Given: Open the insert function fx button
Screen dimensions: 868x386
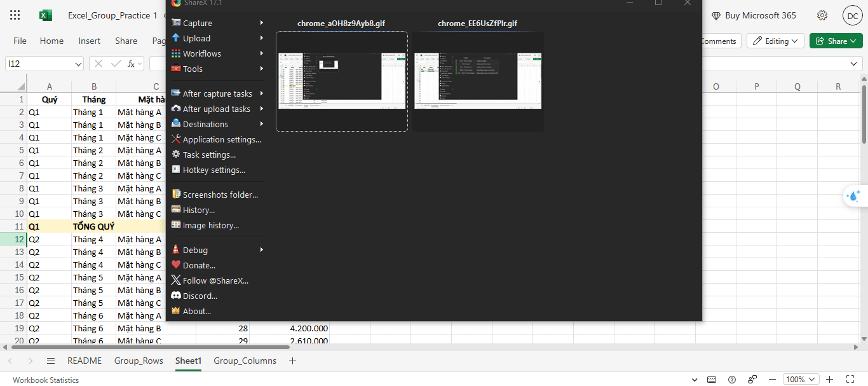Looking at the screenshot, I should (x=132, y=64).
